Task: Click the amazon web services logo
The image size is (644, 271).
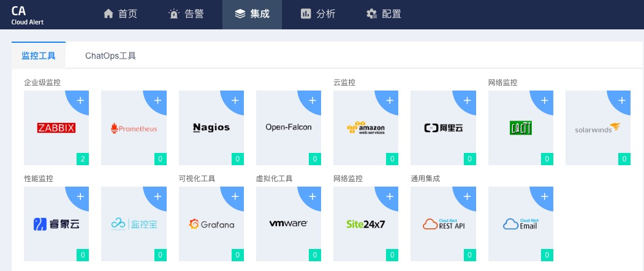Action: click(366, 127)
